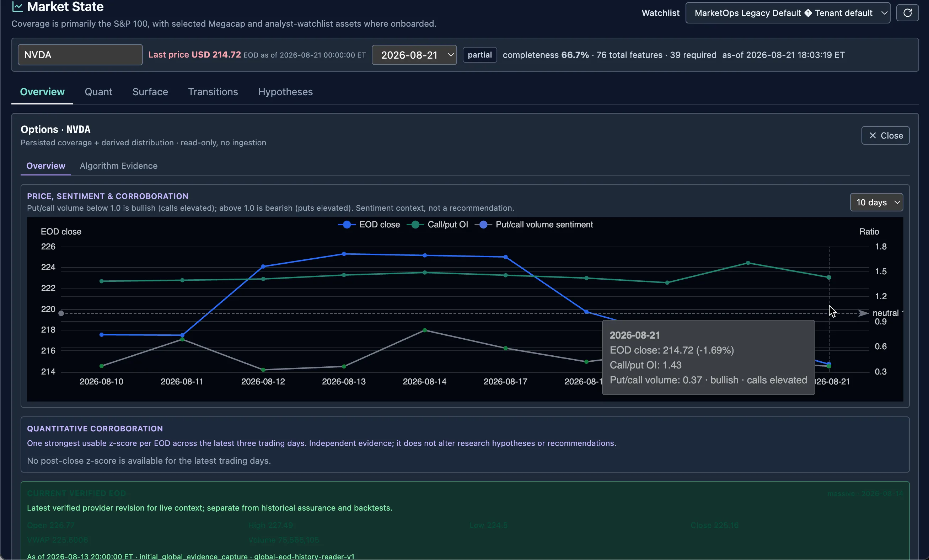Click the Market State chart icon

17,6
